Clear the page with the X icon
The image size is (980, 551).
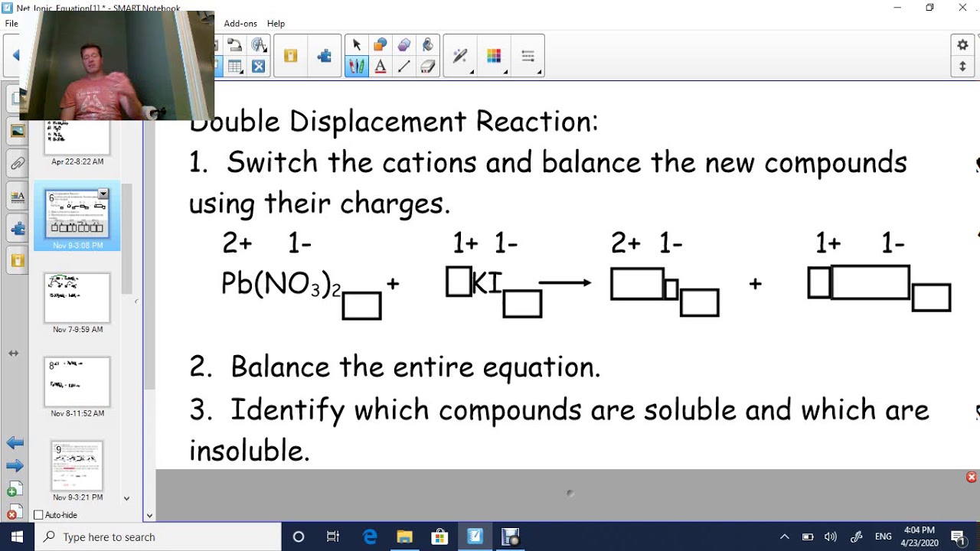259,67
